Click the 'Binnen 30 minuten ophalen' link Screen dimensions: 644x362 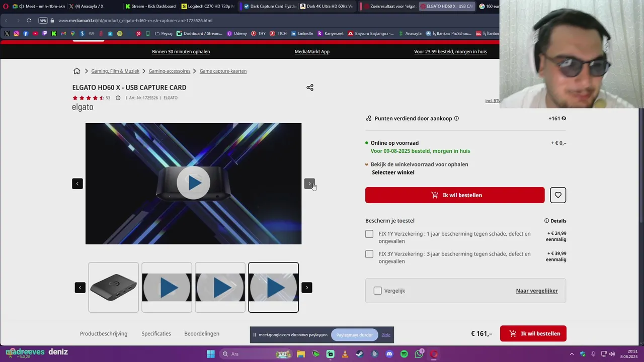pyautogui.click(x=181, y=52)
